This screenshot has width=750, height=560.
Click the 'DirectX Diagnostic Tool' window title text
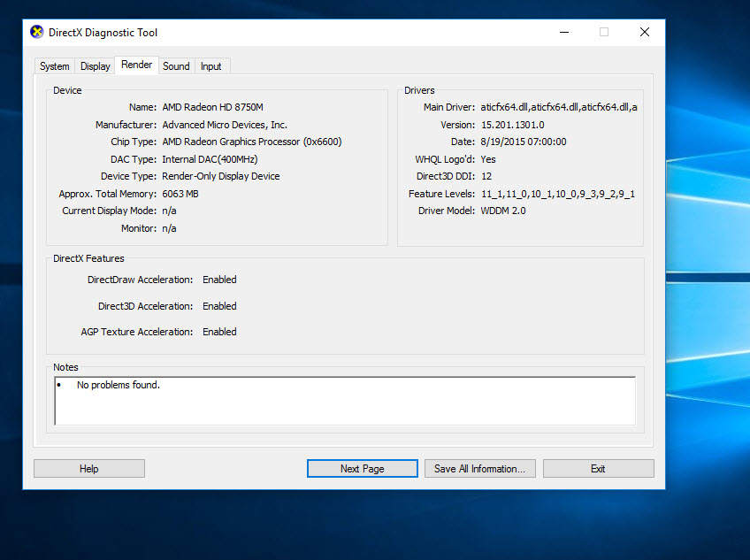pyautogui.click(x=103, y=33)
